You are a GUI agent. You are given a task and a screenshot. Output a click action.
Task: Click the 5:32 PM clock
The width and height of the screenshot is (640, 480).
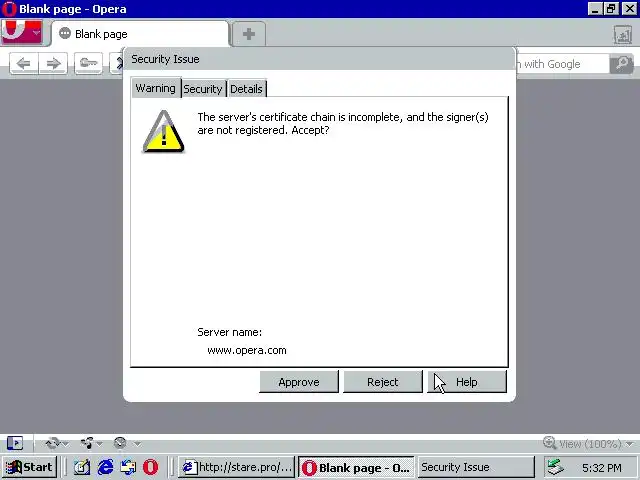click(x=602, y=468)
